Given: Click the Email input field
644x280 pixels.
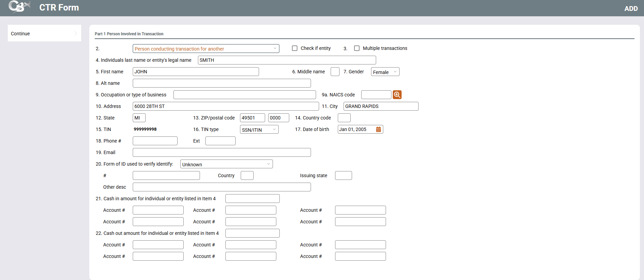Looking at the screenshot, I should (x=221, y=152).
